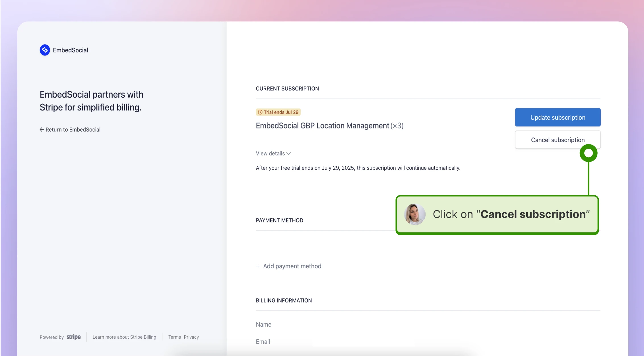Click the back arrow beside Return to EmbedSocial

[42, 130]
